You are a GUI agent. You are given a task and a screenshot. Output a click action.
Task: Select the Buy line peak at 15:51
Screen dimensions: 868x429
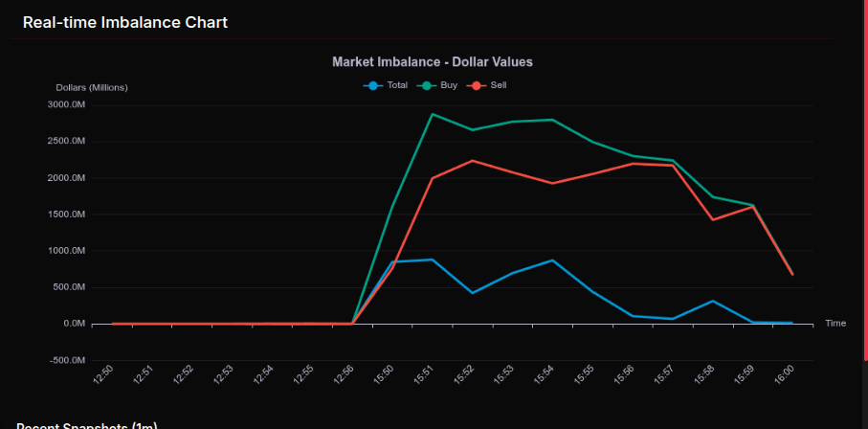click(x=433, y=114)
